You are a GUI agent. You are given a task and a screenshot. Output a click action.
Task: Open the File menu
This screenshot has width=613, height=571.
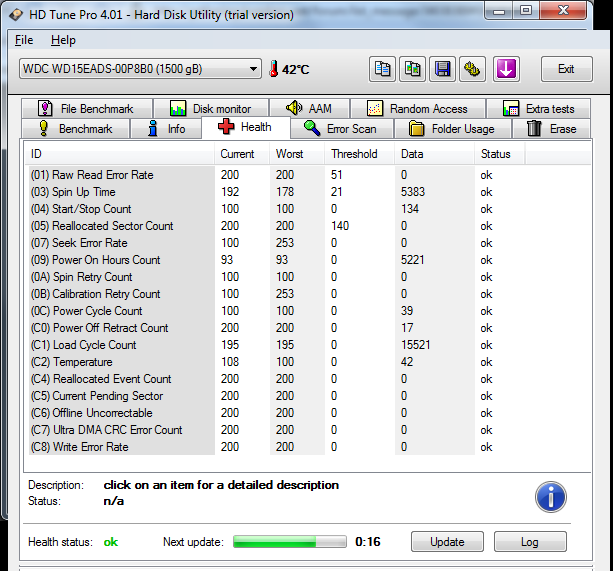pyautogui.click(x=24, y=40)
